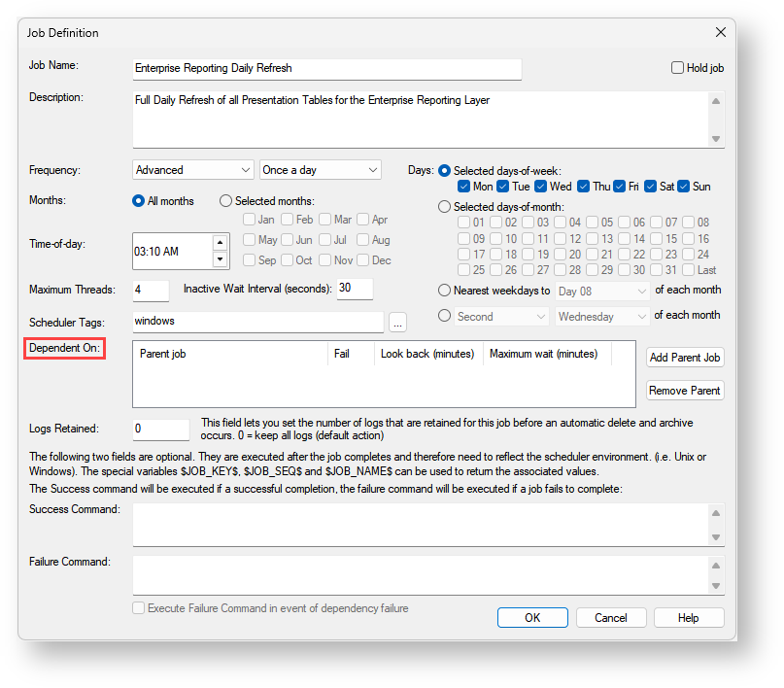Click the Success Command scrollbar down arrow
Viewport: 784px width, 688px height.
(x=716, y=537)
